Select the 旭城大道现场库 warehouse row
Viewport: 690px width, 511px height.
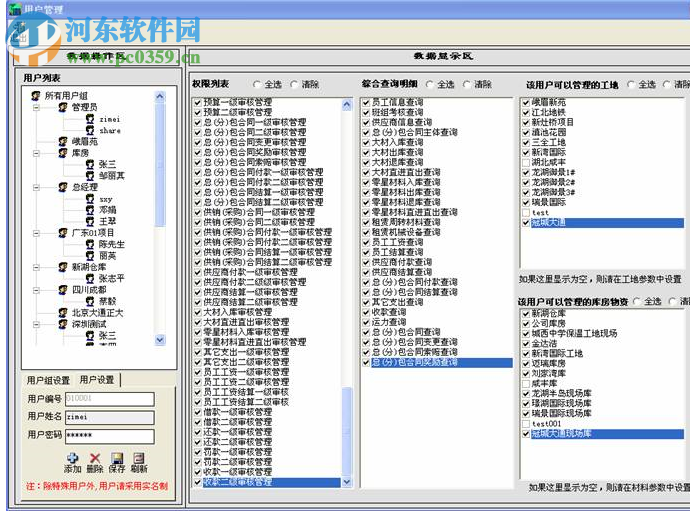(x=607, y=434)
